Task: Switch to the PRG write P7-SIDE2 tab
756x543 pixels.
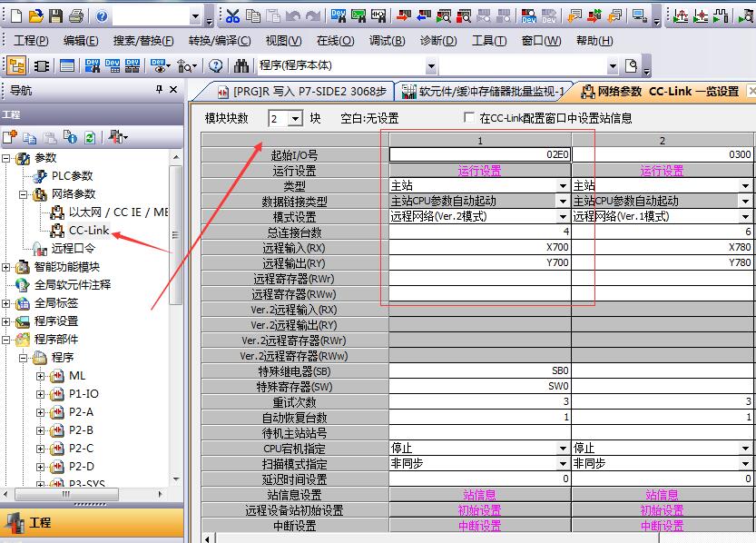Action: point(299,91)
